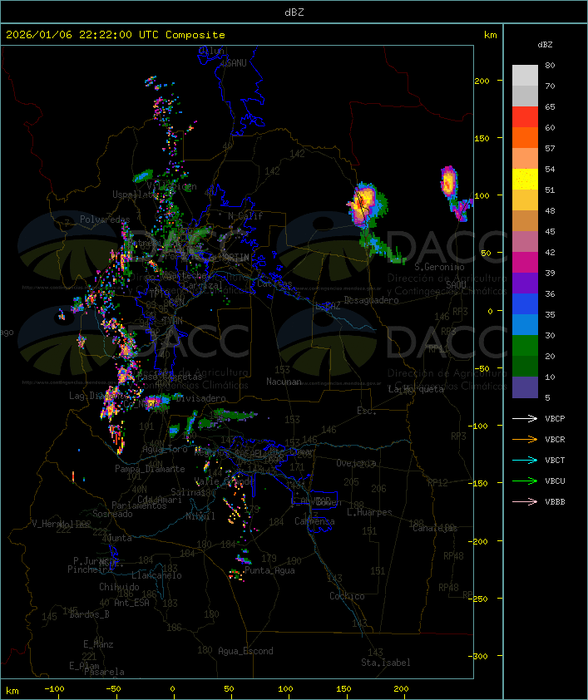Image resolution: width=588 pixels, height=700 pixels.
Task: Click the light gray 70-80 dBZ swatch
Action: pyautogui.click(x=525, y=76)
